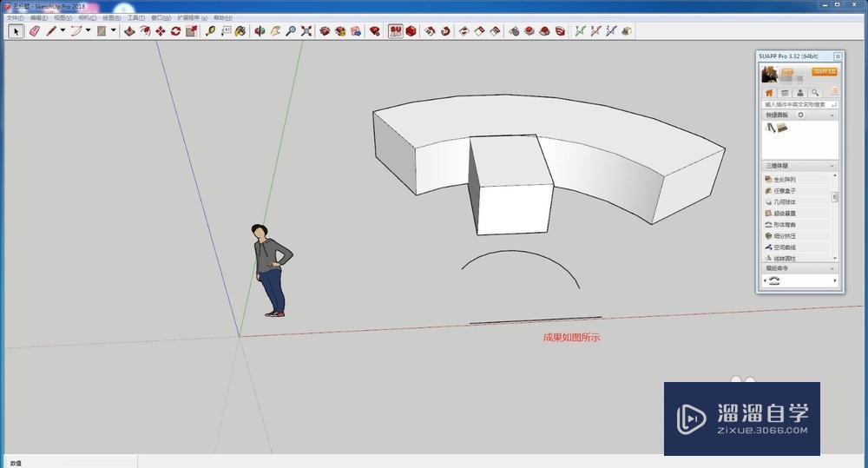Activate the Orbit camera tool
Screen dimensions: 868x468
click(x=260, y=31)
